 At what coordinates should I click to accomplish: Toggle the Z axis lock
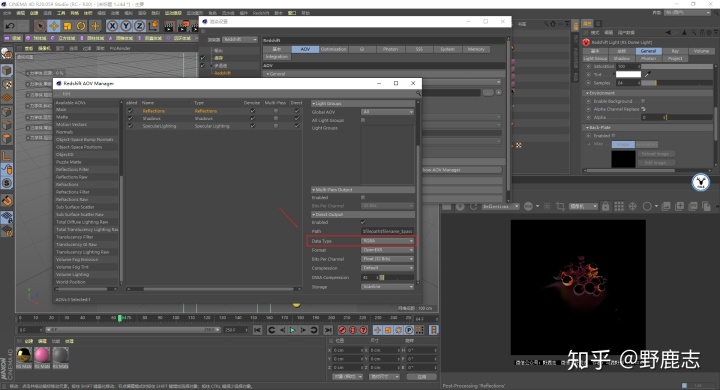click(140, 26)
